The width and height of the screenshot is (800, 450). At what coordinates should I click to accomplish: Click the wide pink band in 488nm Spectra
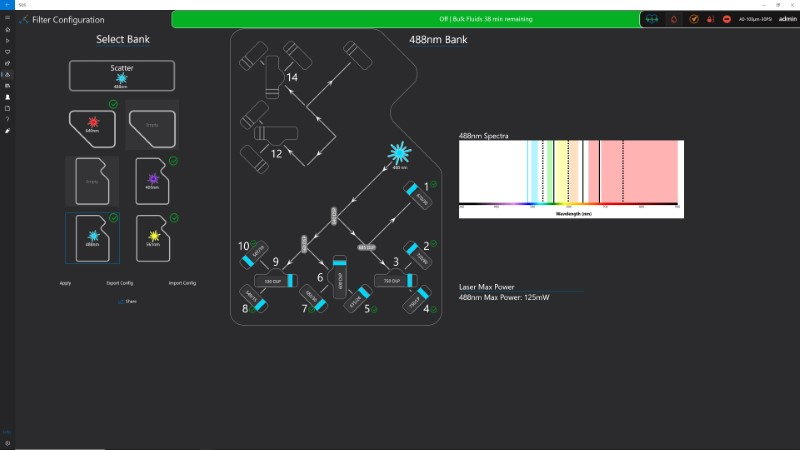click(639, 172)
